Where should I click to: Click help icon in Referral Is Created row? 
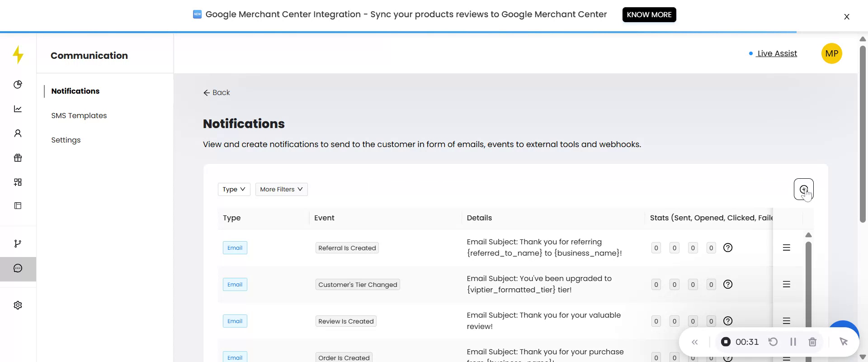point(728,248)
